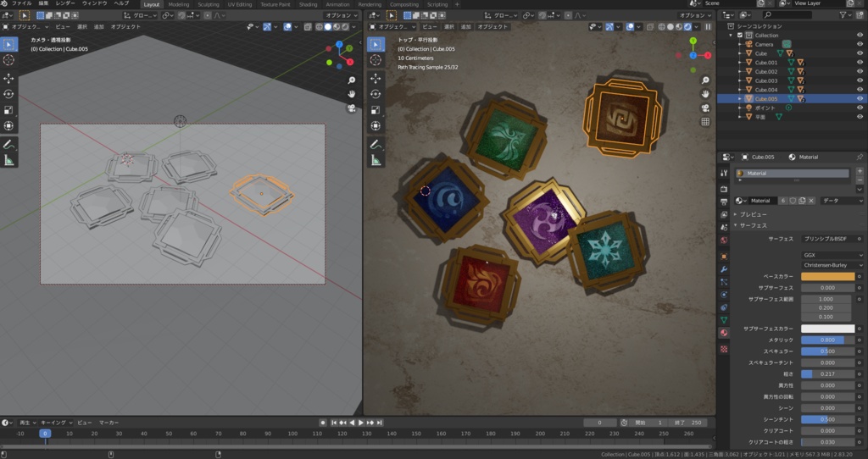
Task: Select the Measure tool in rendered viewport
Action: click(376, 161)
